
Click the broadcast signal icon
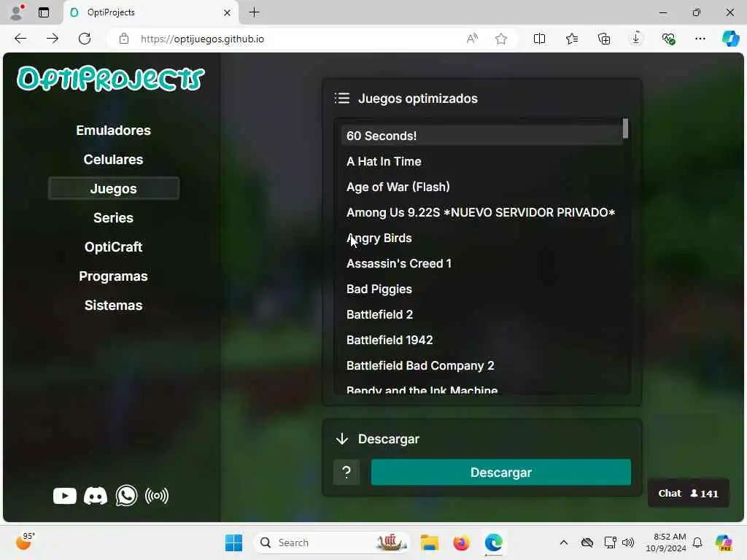tap(157, 496)
